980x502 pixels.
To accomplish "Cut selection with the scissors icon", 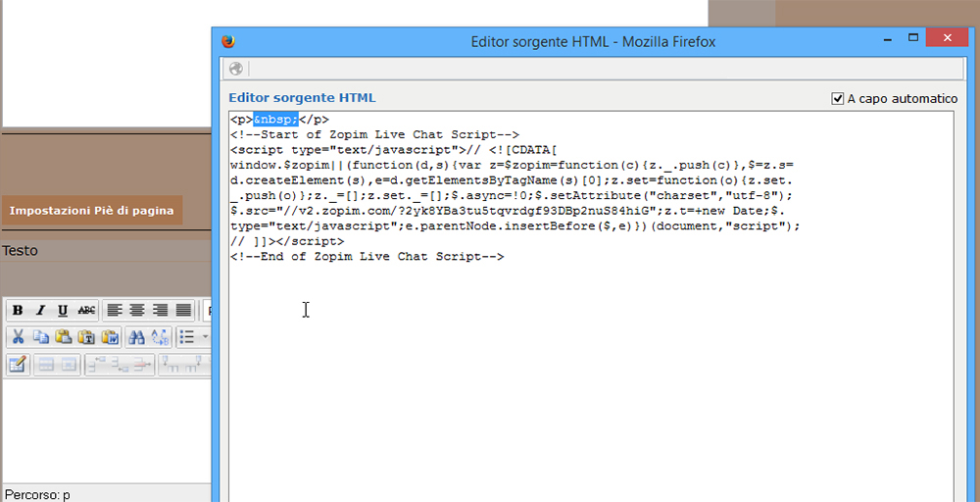I will (18, 337).
